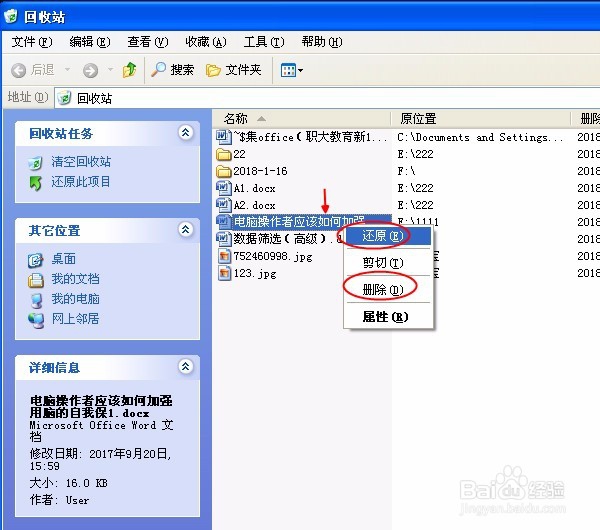Screen dimensions: 600x530
Task: Open the 收藏(A) menu
Action: click(x=206, y=41)
